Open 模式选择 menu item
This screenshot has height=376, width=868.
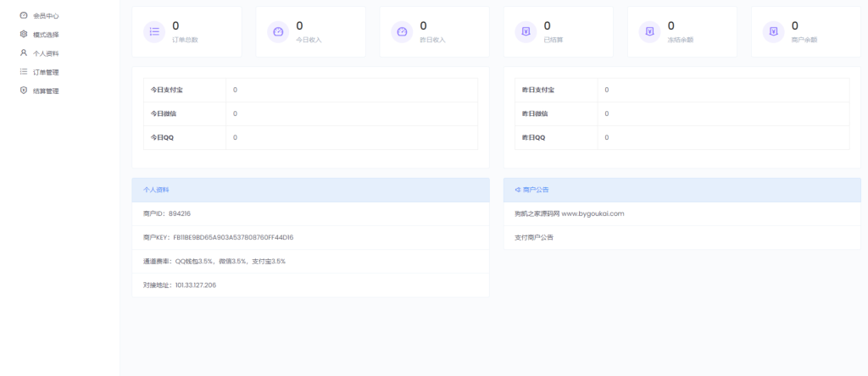pos(46,35)
